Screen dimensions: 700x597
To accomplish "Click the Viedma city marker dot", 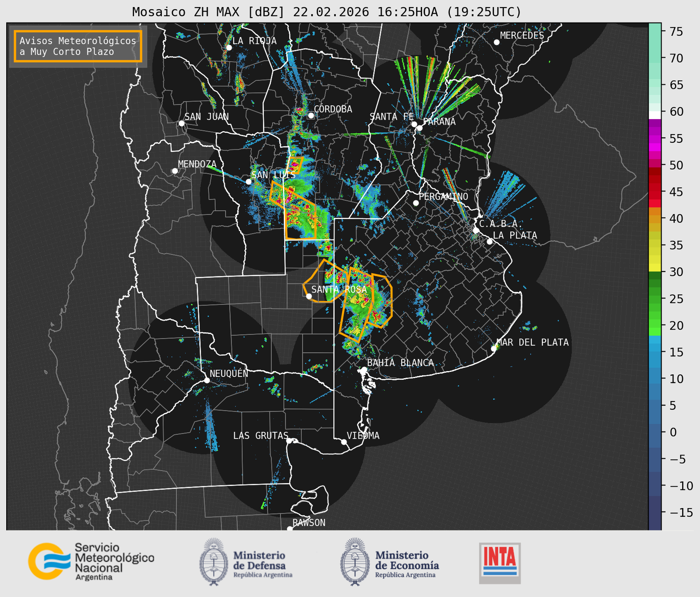I will (344, 442).
